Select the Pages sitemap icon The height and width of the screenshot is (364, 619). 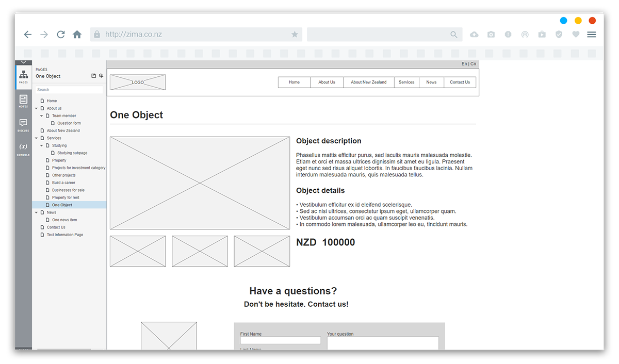[23, 76]
